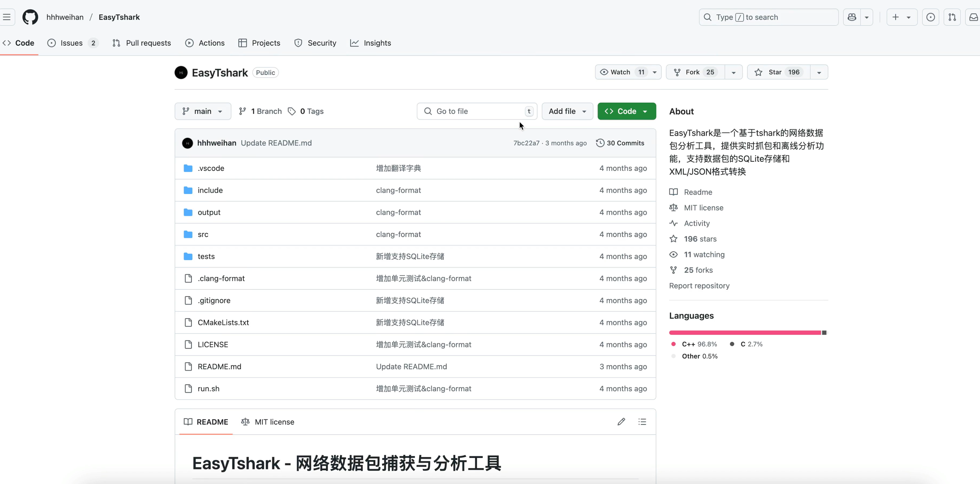980x484 pixels.
Task: Open the hamburger navigation menu
Action: (x=6, y=17)
